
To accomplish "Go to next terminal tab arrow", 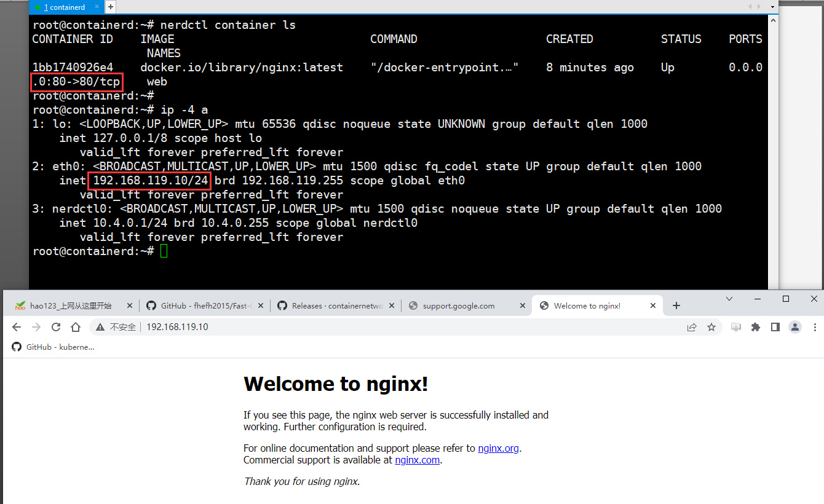I will [759, 7].
